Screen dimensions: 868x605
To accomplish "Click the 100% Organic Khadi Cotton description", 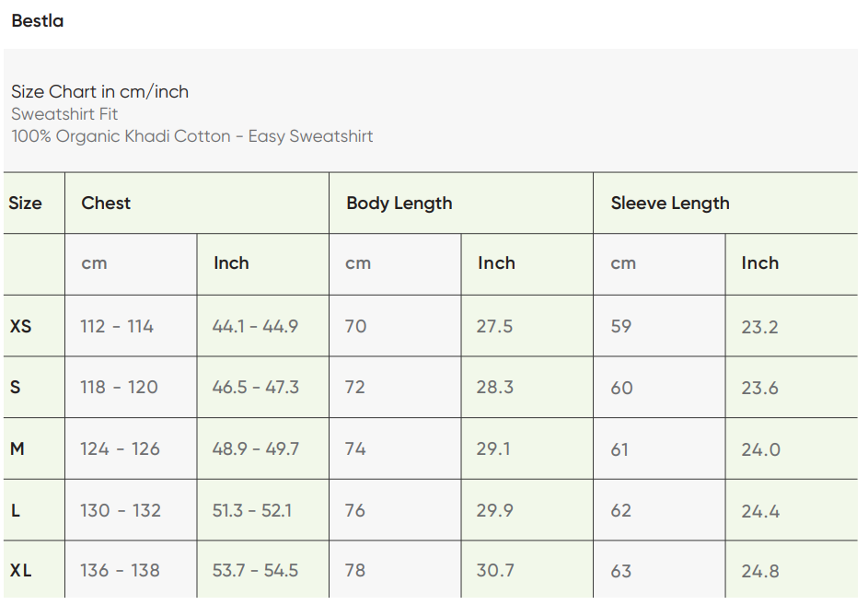I will [191, 136].
